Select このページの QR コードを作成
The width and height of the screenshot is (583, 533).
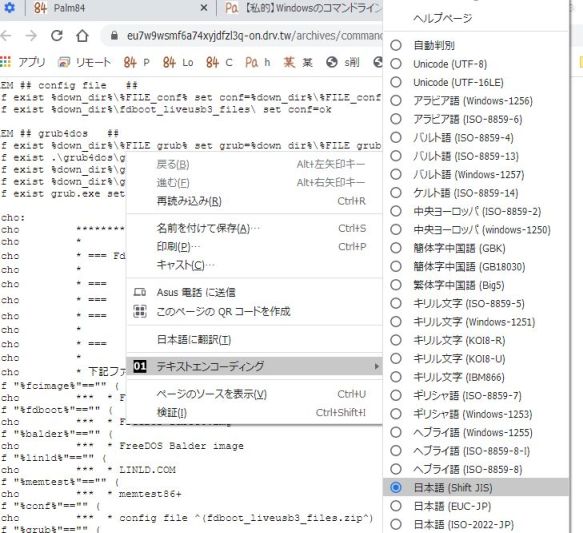254,311
